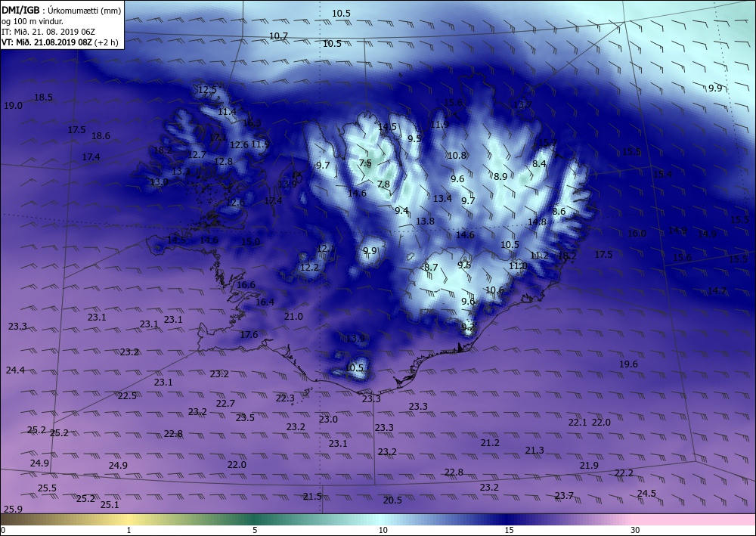Click the value 17.6 on the map
Viewport: 756px width, 536px height.
click(x=249, y=334)
